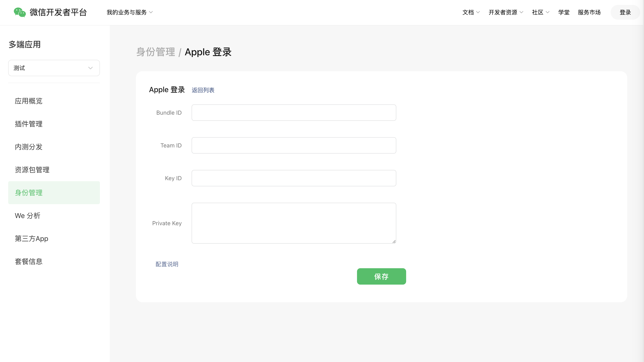This screenshot has height=362, width=644.
Task: Focus the Key ID input field
Action: pyautogui.click(x=294, y=178)
